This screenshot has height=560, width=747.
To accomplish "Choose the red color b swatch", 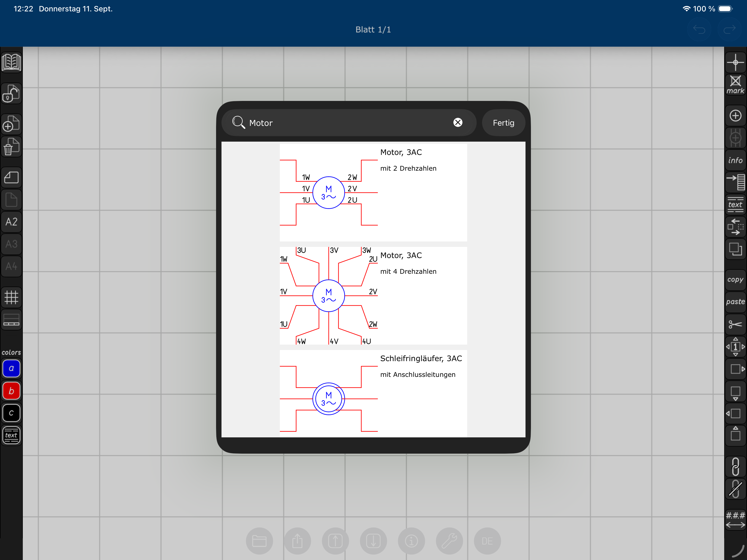I will point(11,391).
